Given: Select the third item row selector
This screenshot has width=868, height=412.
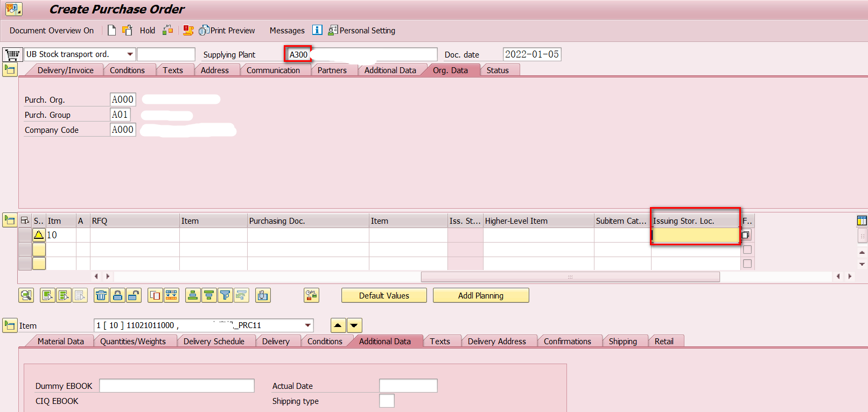Looking at the screenshot, I should 25,264.
